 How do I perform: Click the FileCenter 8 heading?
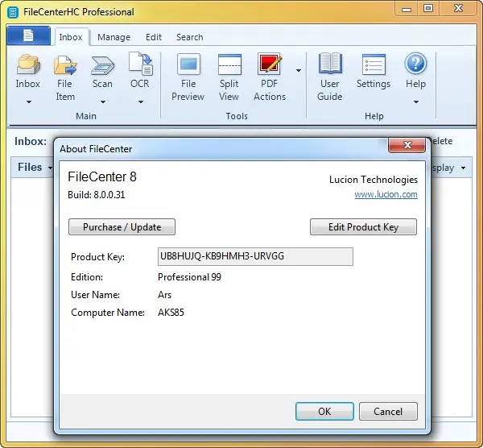click(102, 176)
